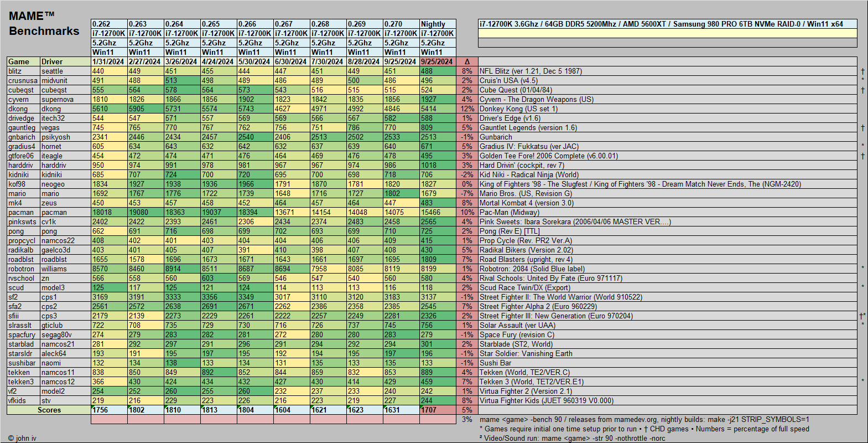Click the Δ delta column header
Screen dimensions: 868x443
tap(467, 61)
